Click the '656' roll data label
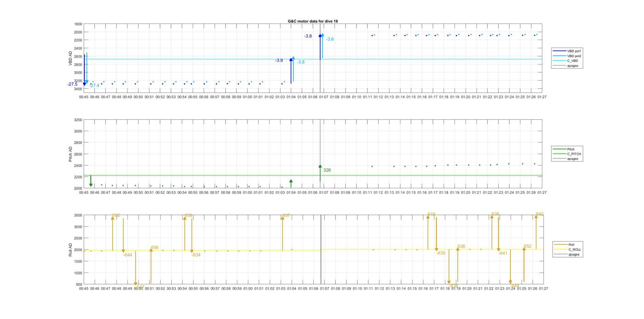Image resolution: width=644 pixels, height=319 pixels. coord(155,248)
